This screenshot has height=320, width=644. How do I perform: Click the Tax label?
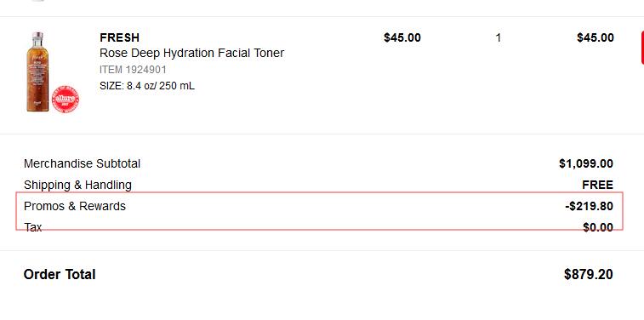(33, 227)
